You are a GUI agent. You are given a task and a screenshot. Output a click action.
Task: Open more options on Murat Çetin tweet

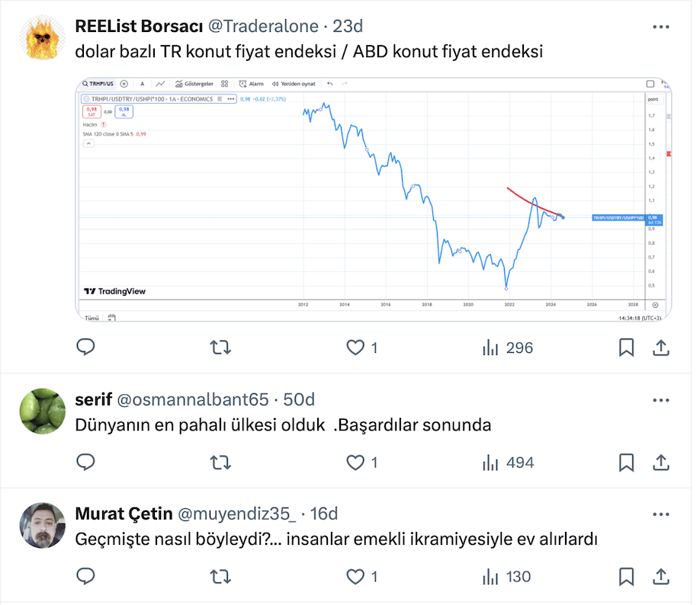coord(662,514)
